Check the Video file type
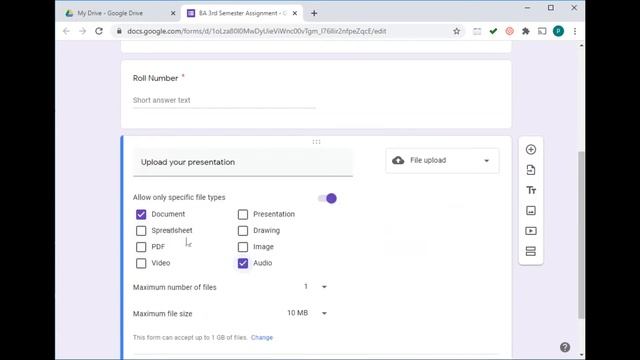This screenshot has width=640, height=360. [141, 263]
